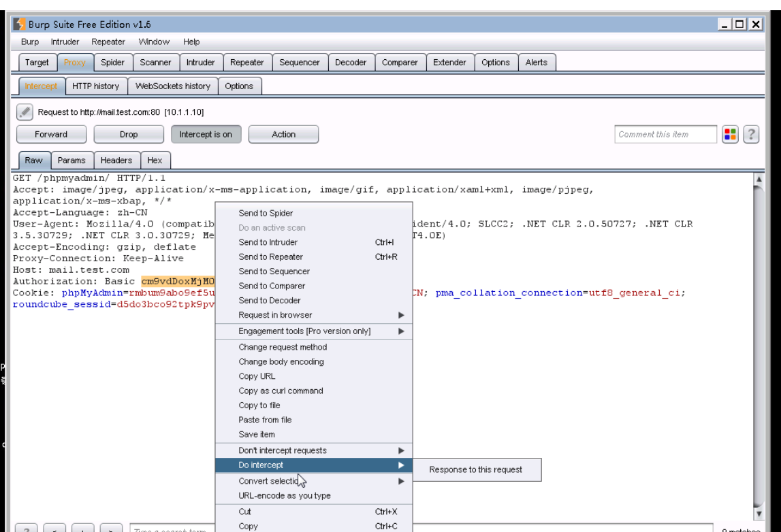The image size is (781, 532).
Task: Choose Send to Sequencer
Action: [x=314, y=271]
